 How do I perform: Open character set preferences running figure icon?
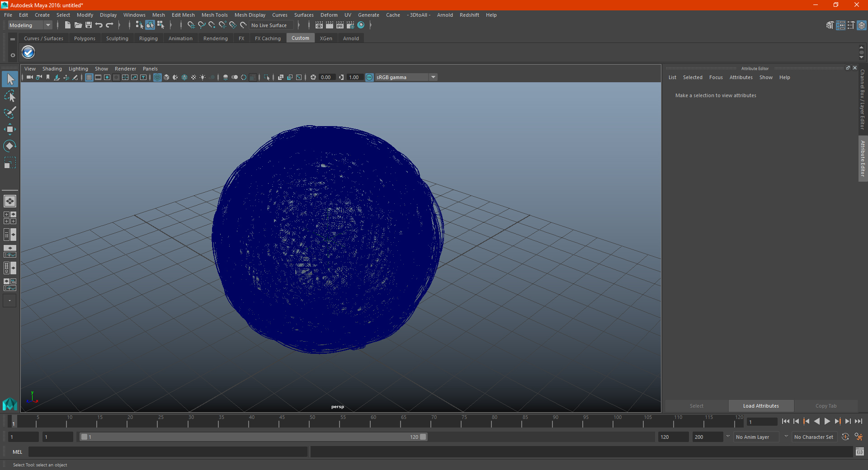click(x=859, y=437)
